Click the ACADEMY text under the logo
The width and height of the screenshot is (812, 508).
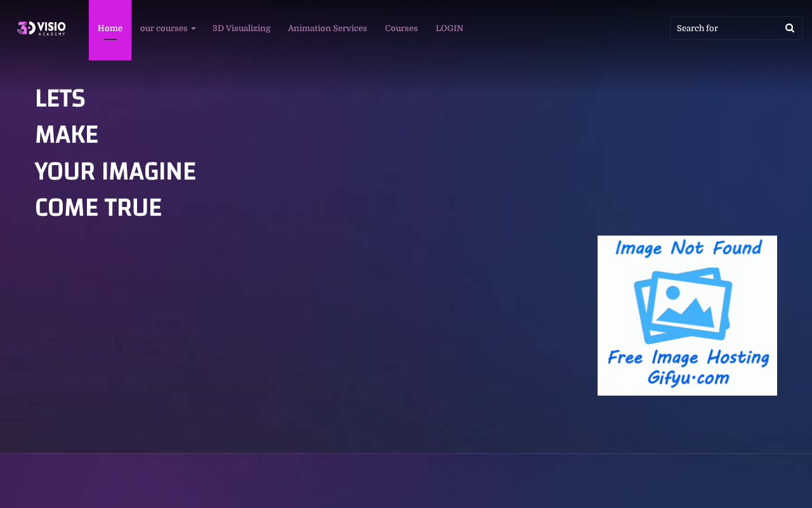tap(52, 34)
